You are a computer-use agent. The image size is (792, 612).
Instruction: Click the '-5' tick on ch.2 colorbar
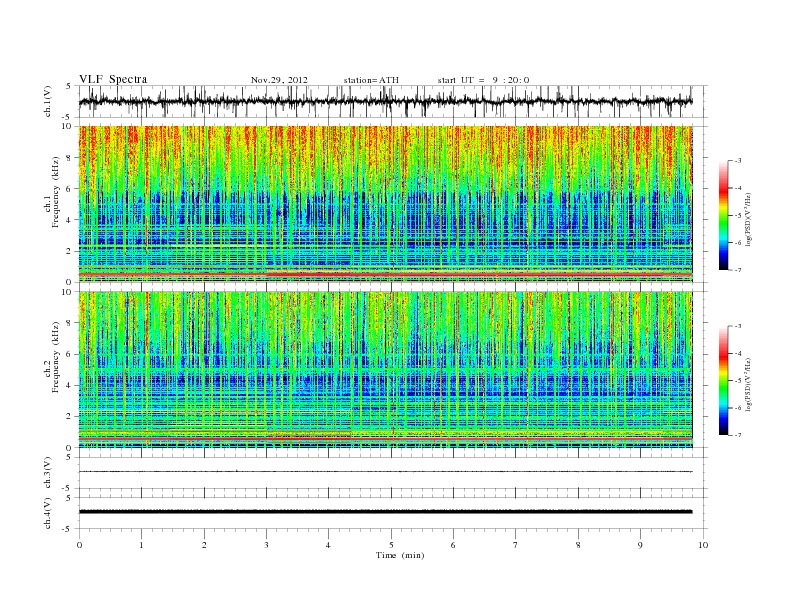point(738,381)
